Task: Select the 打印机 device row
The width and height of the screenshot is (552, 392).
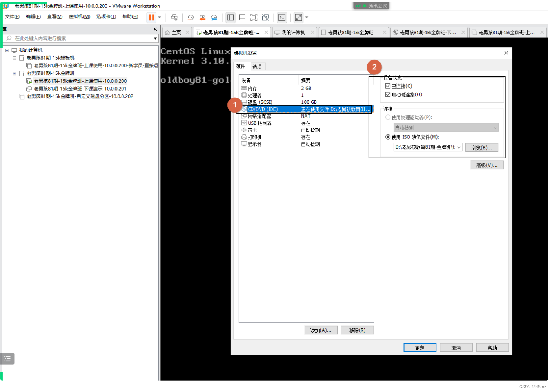Action: coord(306,137)
